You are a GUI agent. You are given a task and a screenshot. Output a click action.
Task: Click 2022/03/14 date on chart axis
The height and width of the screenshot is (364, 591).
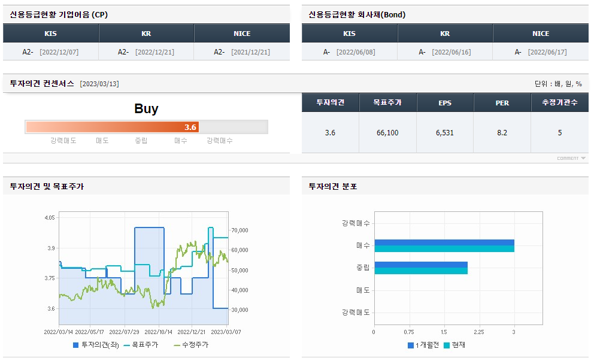[x=59, y=332]
